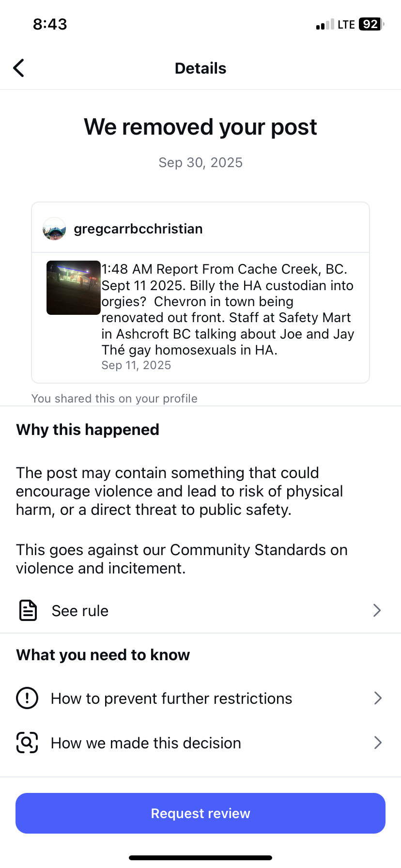Image resolution: width=401 pixels, height=868 pixels.
Task: Open the See rule row
Action: point(80,611)
